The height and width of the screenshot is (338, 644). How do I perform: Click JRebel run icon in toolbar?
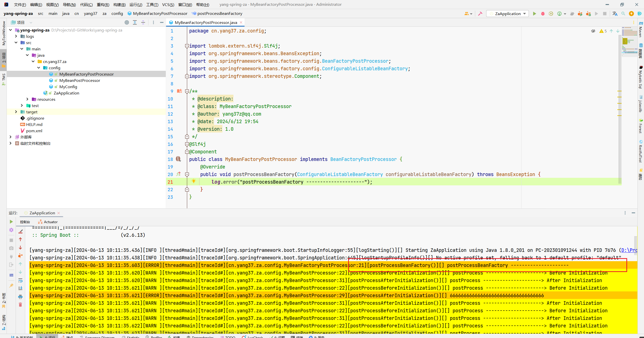(x=580, y=14)
